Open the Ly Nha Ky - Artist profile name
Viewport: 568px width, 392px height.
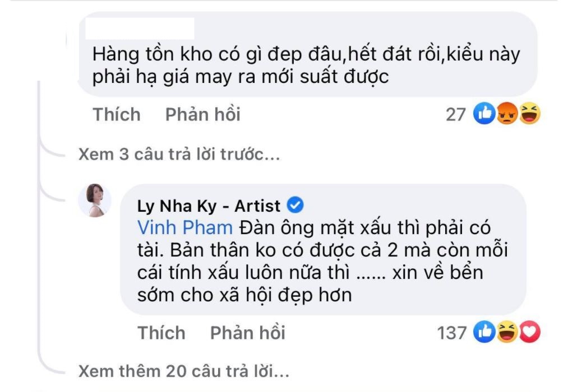pyautogui.click(x=209, y=206)
